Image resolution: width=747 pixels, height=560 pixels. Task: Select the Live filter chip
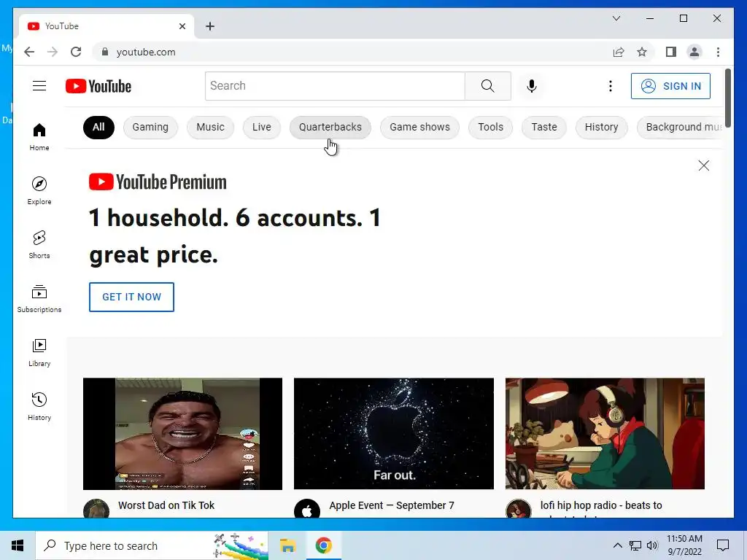click(262, 127)
